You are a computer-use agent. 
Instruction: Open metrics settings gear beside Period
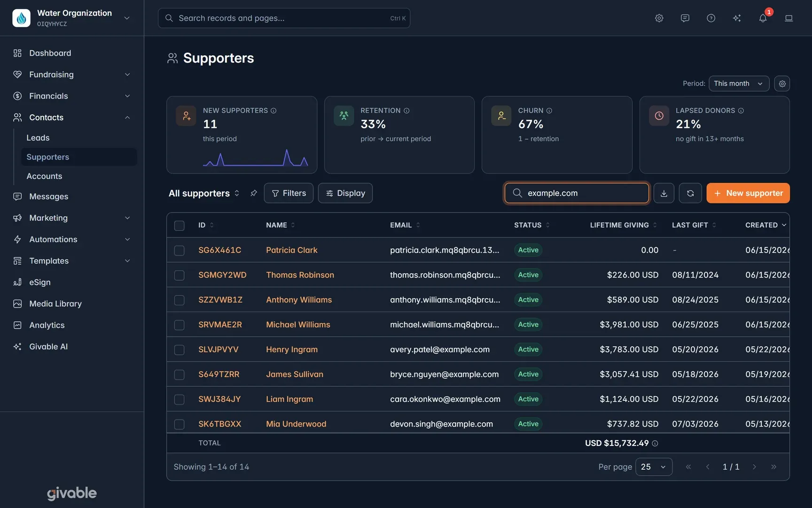point(782,84)
